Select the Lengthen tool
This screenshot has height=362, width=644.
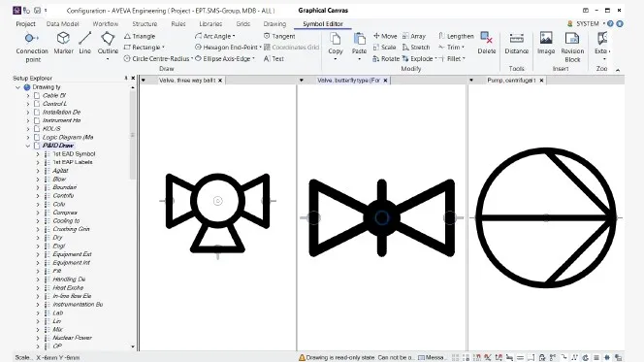coord(456,36)
